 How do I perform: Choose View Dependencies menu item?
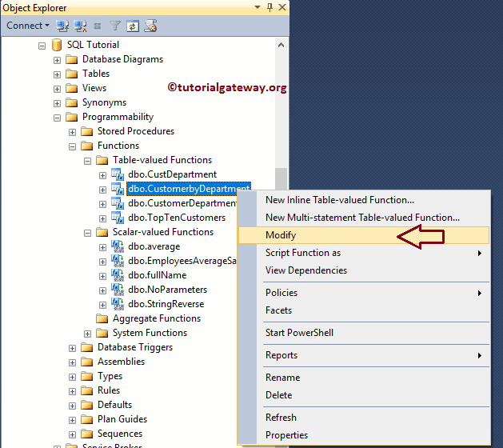[364, 270]
